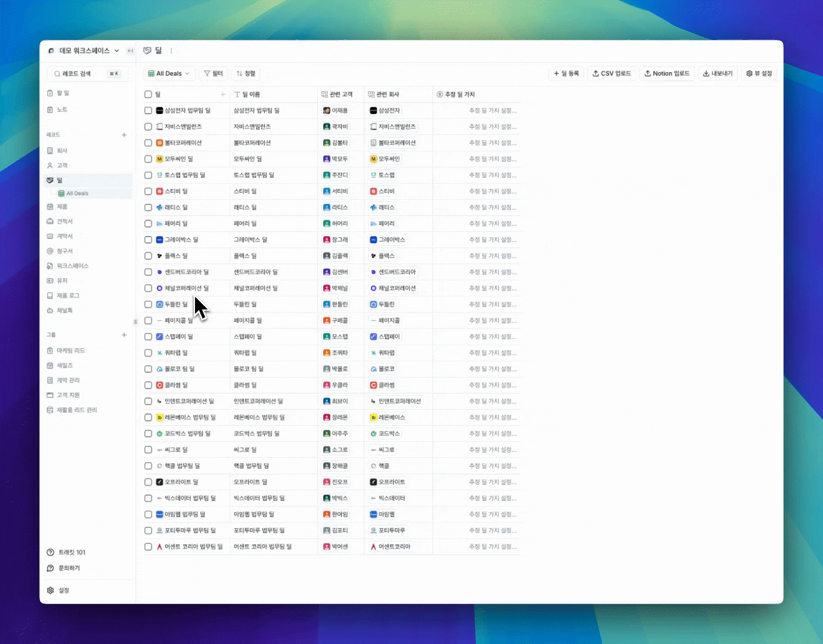Click the plus icon next to 레코드
The width and height of the screenshot is (823, 644).
coord(124,135)
